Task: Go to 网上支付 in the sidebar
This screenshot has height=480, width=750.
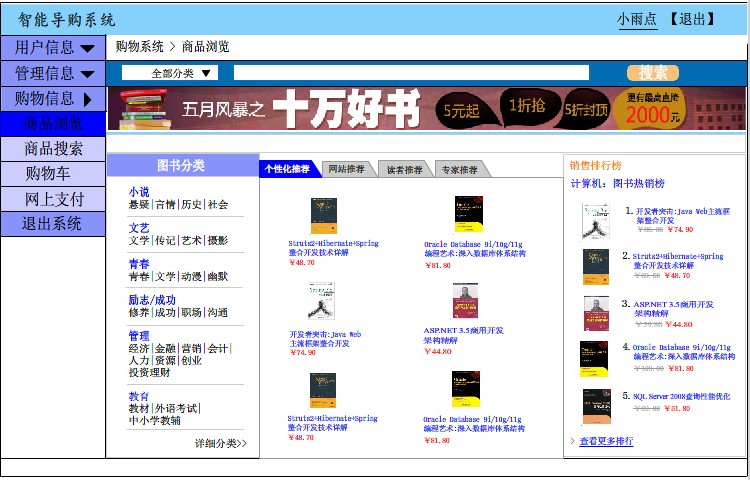Action: pyautogui.click(x=53, y=199)
